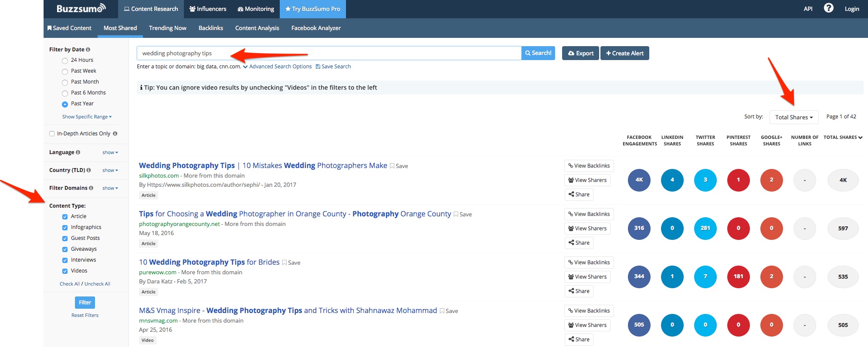Click the Filter by Date info icon
Viewport: 868px width, 347px height.
pos(88,50)
